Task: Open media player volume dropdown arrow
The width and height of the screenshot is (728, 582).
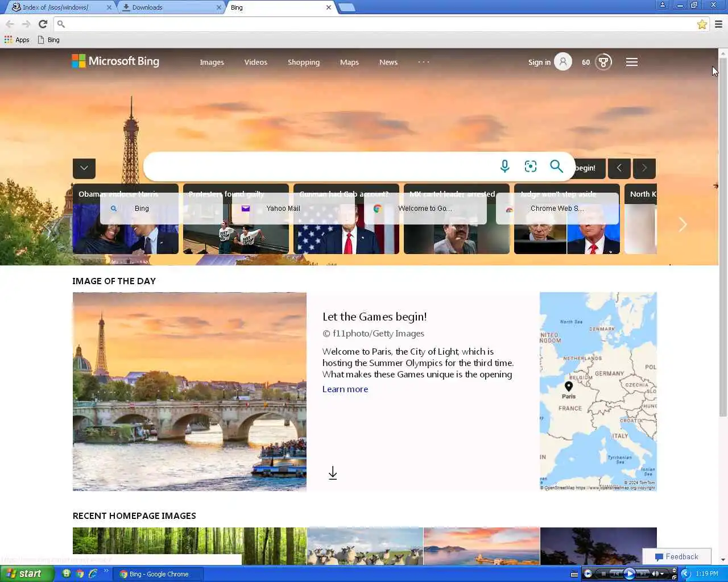Action: tap(662, 573)
